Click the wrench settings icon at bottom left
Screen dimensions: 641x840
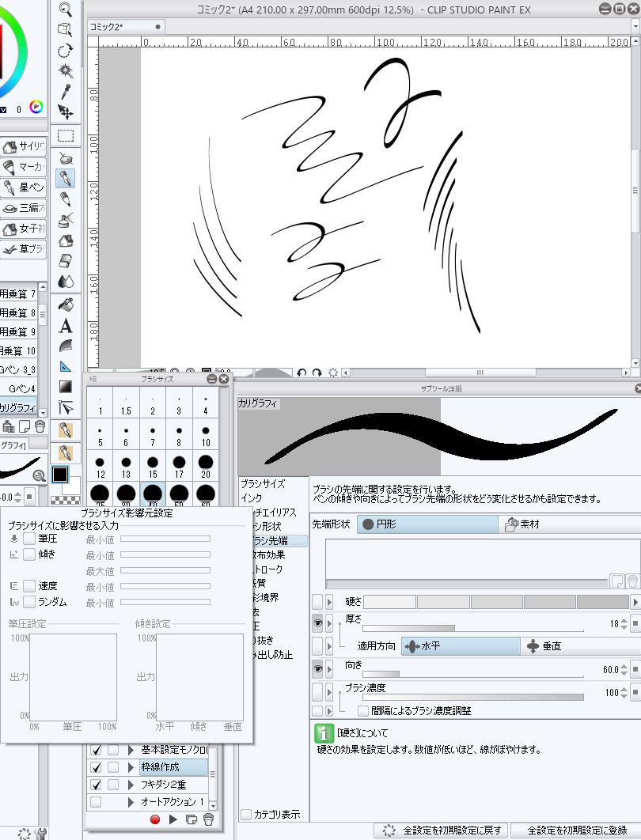coord(40,834)
